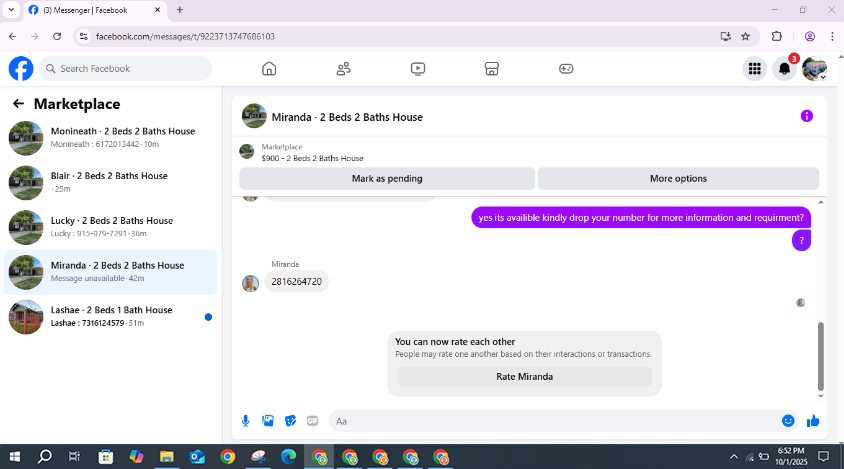Open Facebook home logo
The width and height of the screenshot is (844, 469).
[x=21, y=69]
